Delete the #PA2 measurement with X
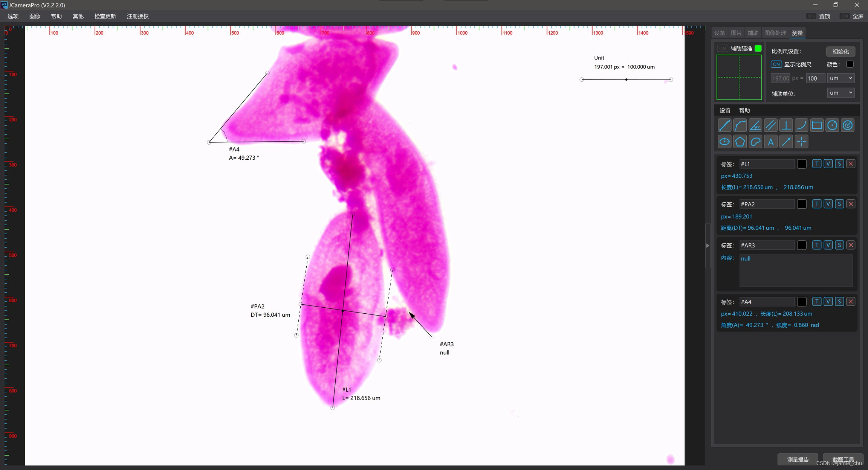868x470 pixels. [851, 204]
